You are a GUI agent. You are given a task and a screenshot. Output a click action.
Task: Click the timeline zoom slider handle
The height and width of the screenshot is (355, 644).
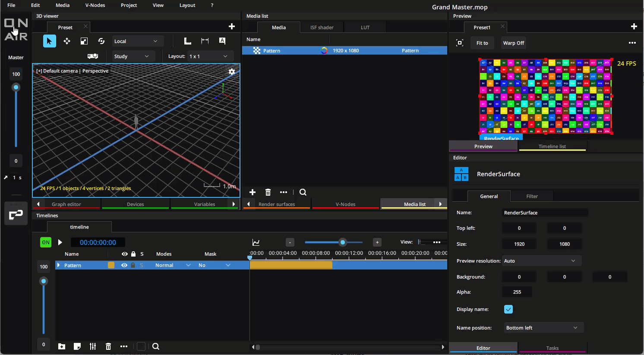click(343, 242)
